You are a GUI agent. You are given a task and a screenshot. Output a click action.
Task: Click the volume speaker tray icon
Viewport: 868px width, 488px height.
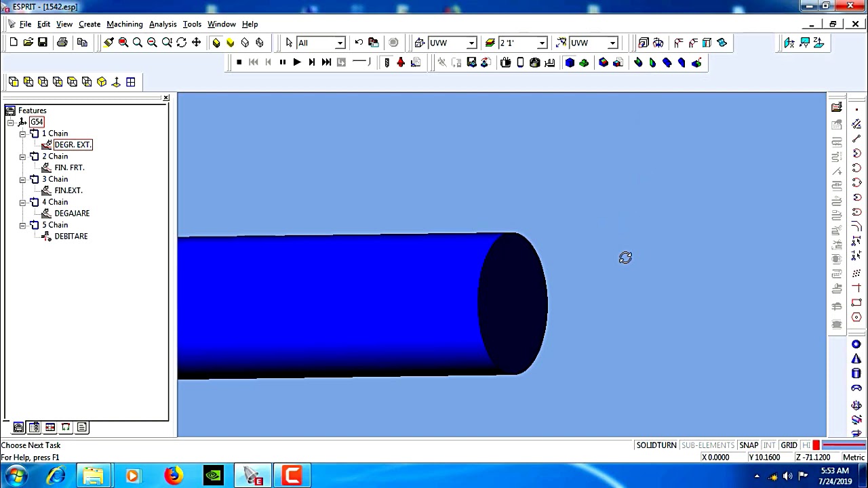click(x=788, y=476)
